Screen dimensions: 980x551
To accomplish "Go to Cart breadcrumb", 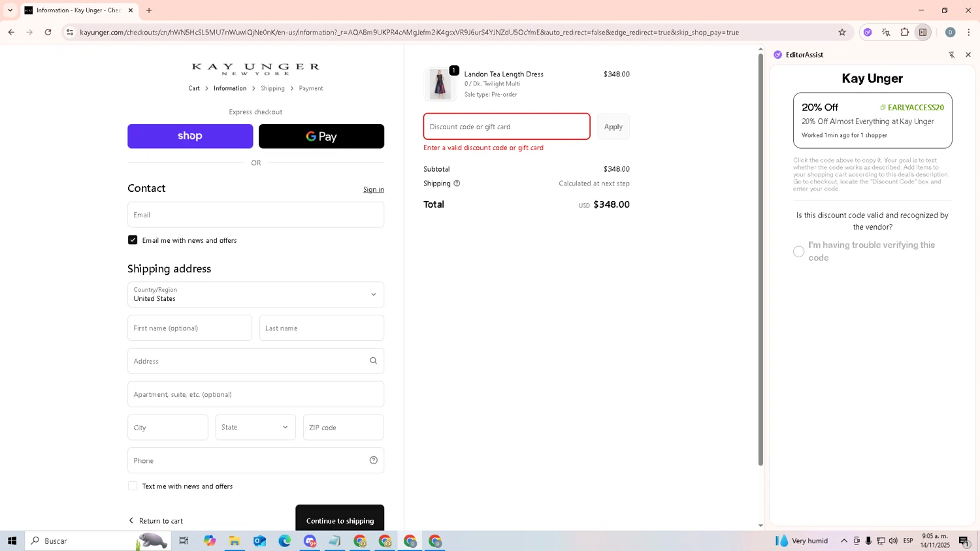I will pyautogui.click(x=194, y=88).
